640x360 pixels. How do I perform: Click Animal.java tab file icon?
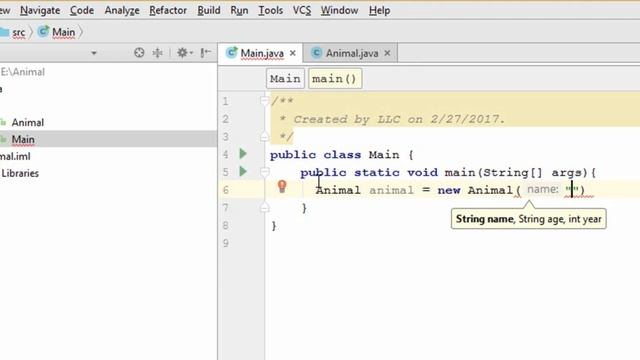coord(316,53)
